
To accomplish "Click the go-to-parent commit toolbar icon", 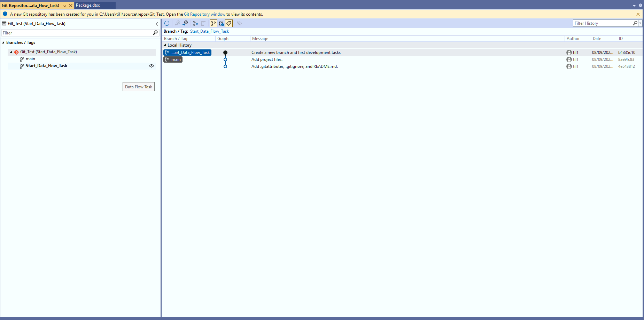I will pyautogui.click(x=185, y=23).
